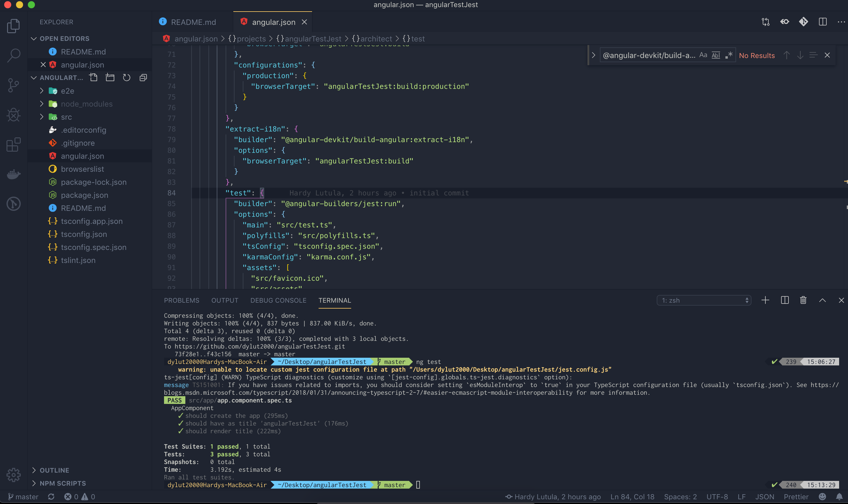Add a new terminal
The width and height of the screenshot is (848, 504).
(765, 300)
